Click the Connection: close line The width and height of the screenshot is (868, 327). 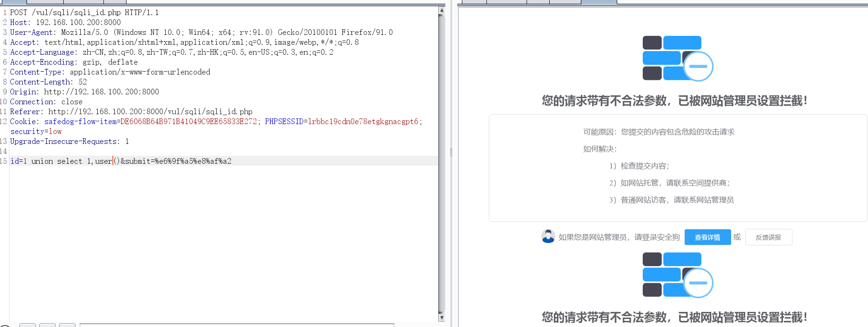46,101
